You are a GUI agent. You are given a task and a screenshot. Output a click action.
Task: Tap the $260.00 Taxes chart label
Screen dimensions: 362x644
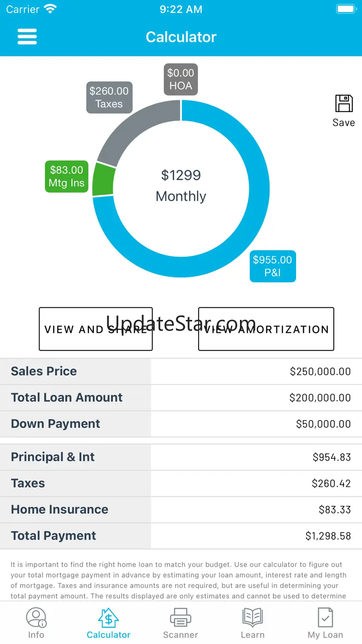point(109,98)
